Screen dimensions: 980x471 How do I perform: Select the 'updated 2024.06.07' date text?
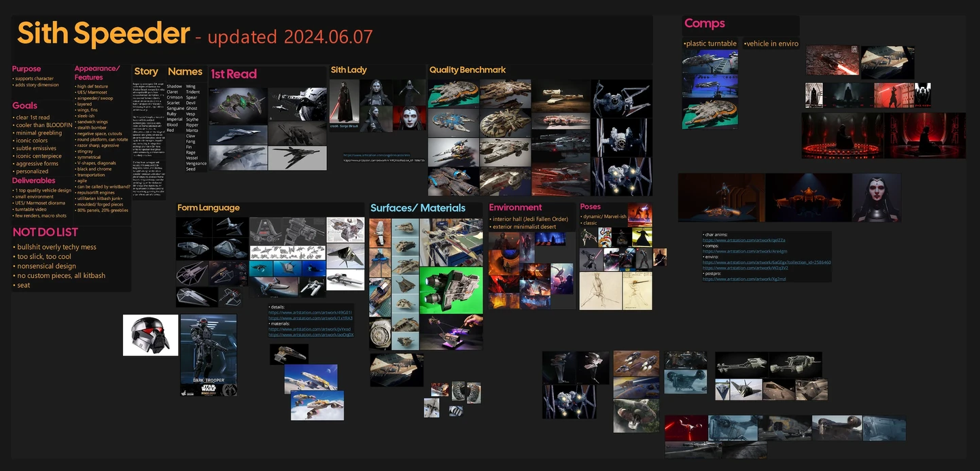pos(290,37)
